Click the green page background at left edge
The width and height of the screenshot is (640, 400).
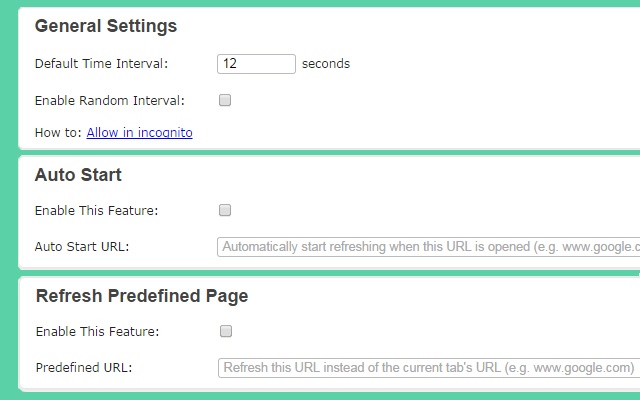8,200
